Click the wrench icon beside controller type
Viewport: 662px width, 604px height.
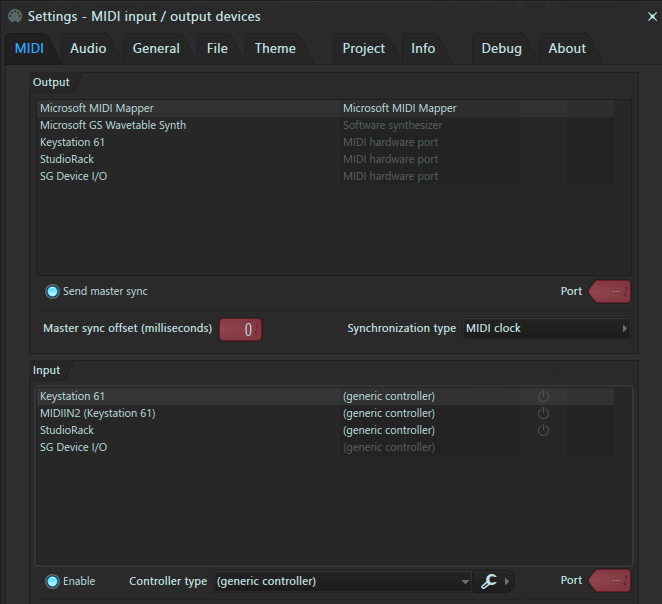489,581
